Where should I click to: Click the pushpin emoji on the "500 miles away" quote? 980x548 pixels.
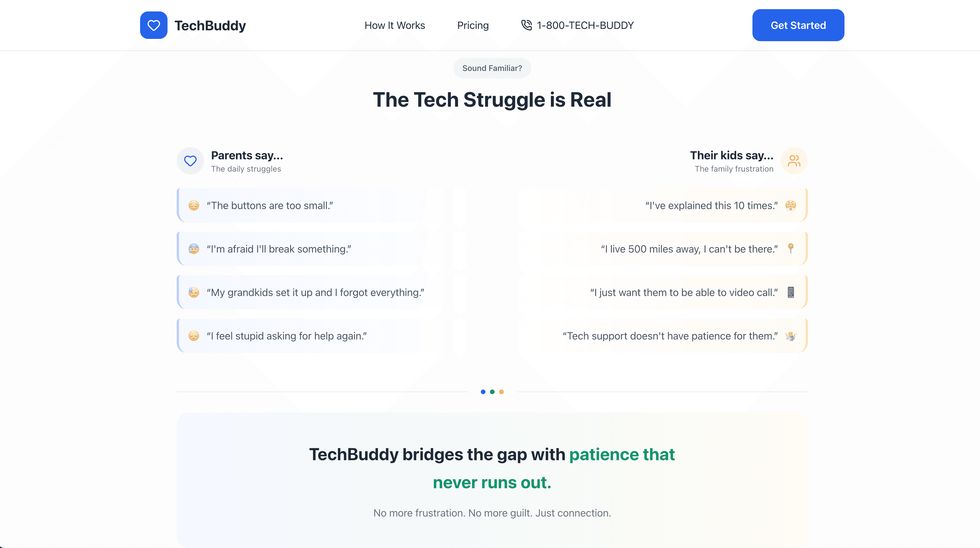pos(791,249)
